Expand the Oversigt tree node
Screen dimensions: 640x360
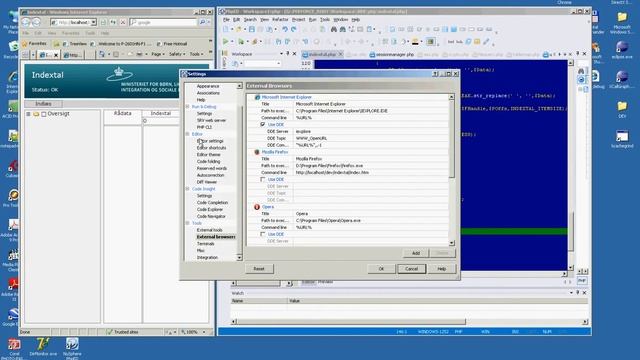point(28,114)
